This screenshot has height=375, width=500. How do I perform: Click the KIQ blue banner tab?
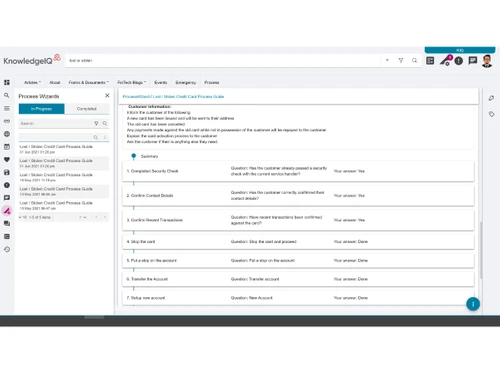[460, 50]
